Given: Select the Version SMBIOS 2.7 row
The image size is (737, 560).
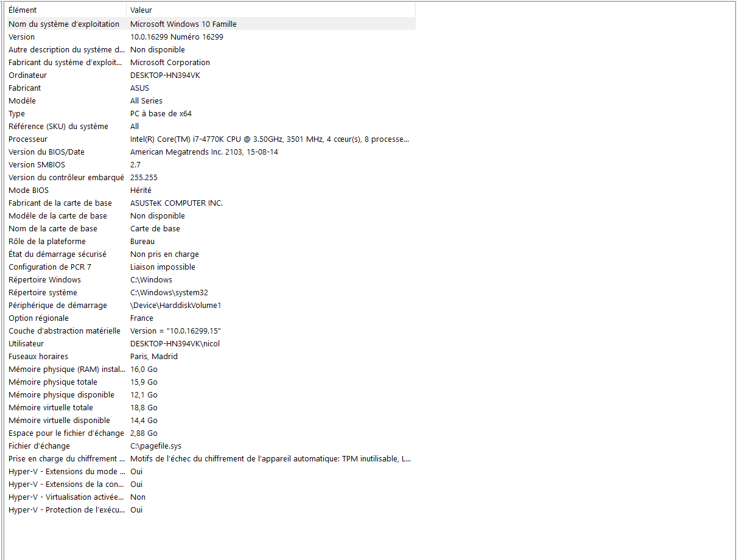Looking at the screenshot, I should [x=211, y=164].
